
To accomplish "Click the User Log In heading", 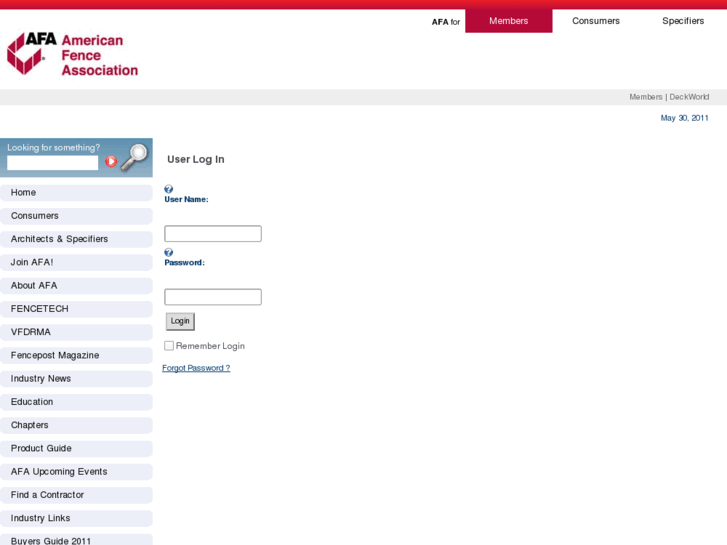I will coord(196,159).
